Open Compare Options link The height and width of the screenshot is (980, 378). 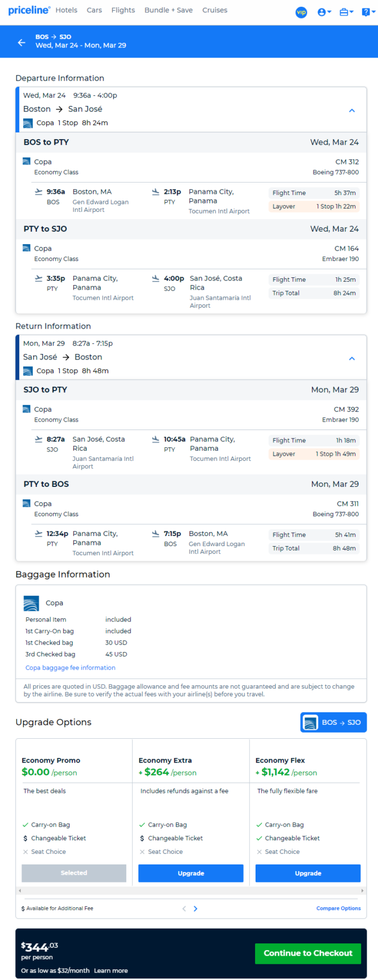click(x=339, y=908)
